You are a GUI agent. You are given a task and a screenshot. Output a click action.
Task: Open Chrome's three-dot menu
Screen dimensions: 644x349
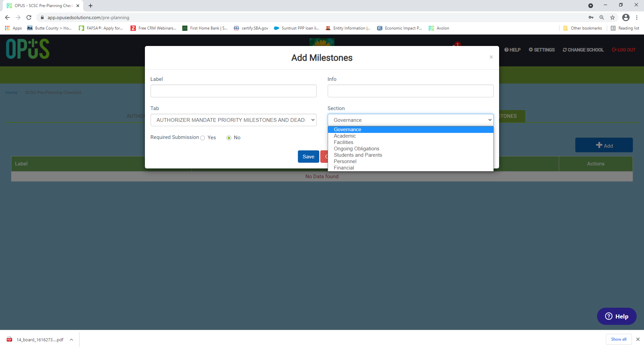pos(637,17)
